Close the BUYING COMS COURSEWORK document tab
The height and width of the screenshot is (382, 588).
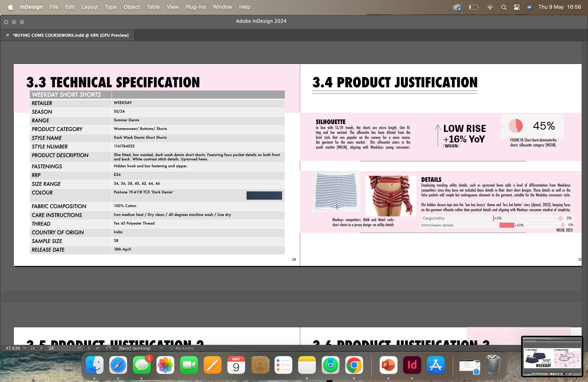coord(8,35)
